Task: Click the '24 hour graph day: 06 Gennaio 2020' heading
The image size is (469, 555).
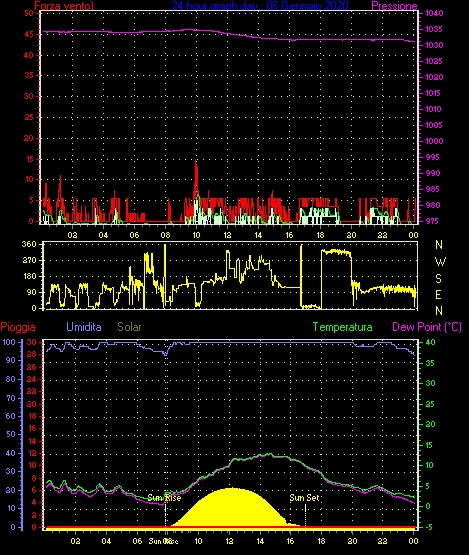Action: coord(260,5)
